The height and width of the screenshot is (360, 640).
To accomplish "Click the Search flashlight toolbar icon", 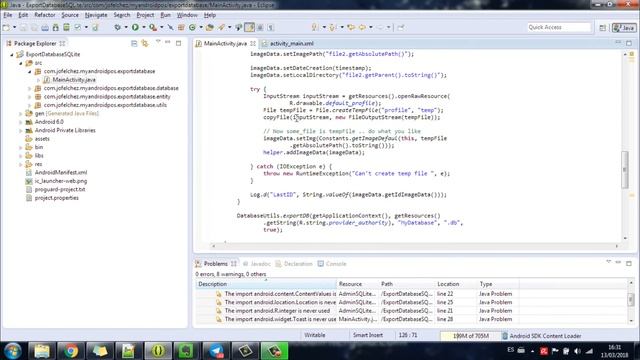I will tap(221, 27).
